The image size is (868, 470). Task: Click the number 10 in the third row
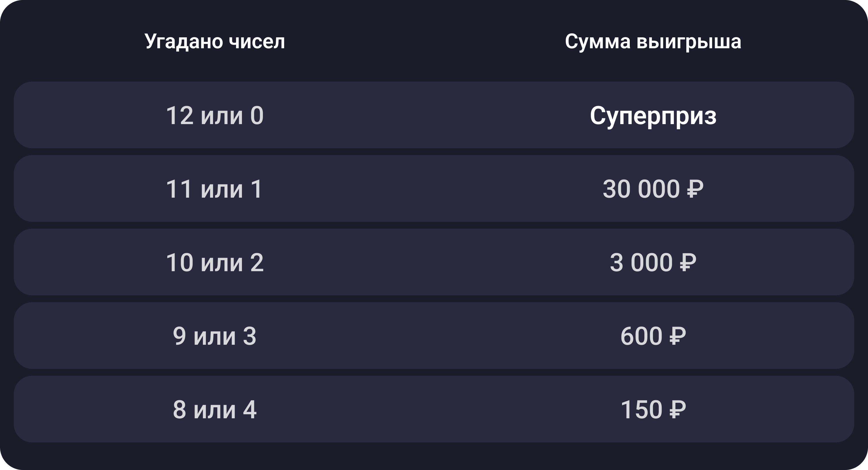click(x=180, y=263)
